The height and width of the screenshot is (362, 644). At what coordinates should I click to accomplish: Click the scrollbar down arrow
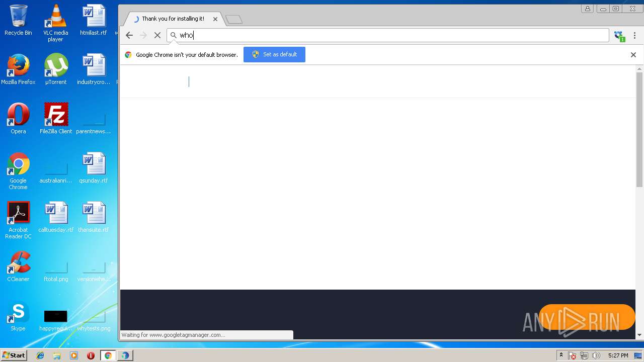[639, 335]
